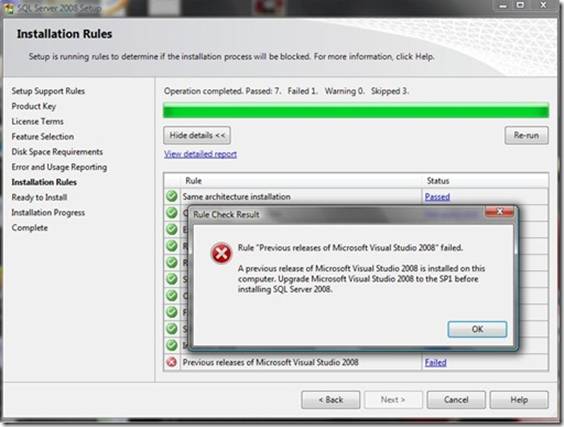Close the SQL Server 2008 Setup window
Viewport: 564px width, 427px height.
tap(543, 5)
